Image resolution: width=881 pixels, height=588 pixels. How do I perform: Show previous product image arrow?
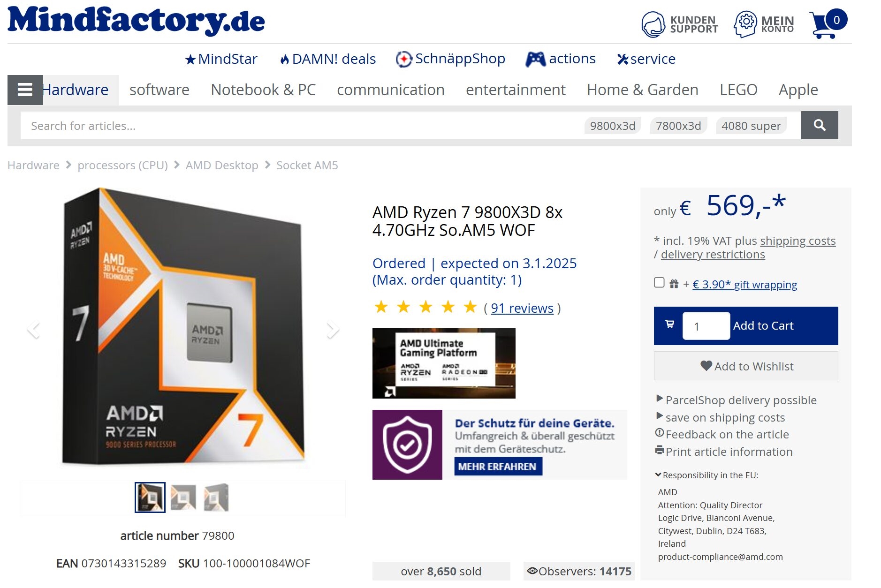[33, 330]
